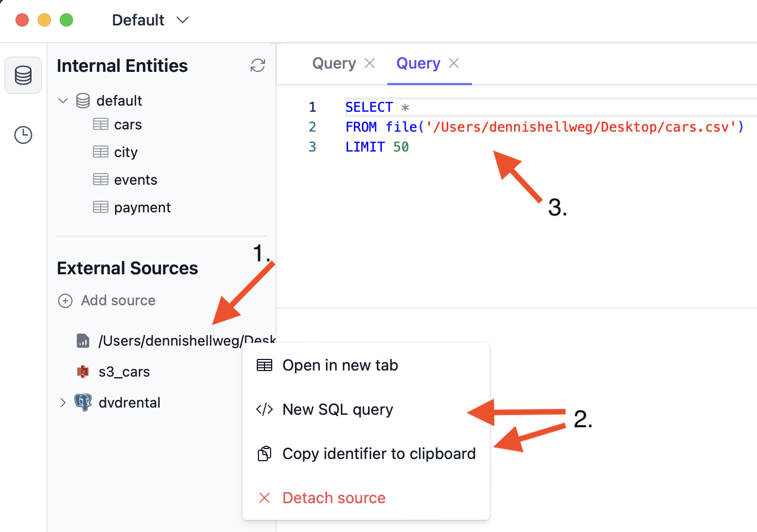Click the chevron next to Default
757x532 pixels.
click(x=183, y=20)
